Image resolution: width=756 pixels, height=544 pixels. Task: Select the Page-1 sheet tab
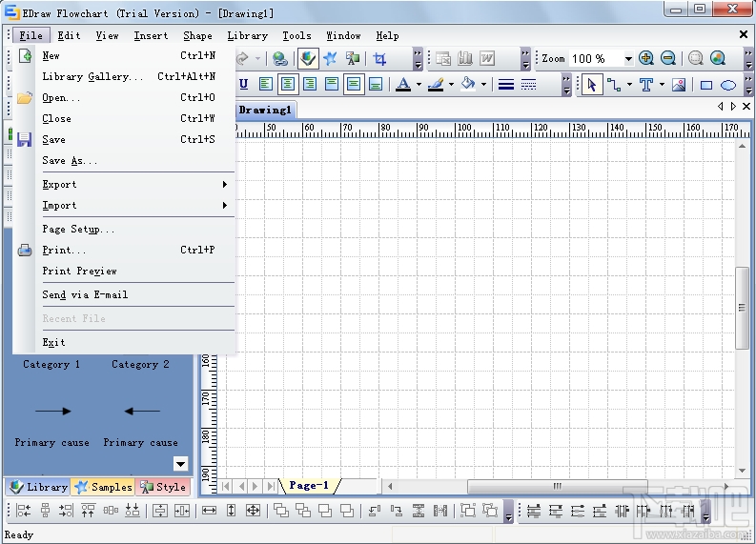[309, 486]
